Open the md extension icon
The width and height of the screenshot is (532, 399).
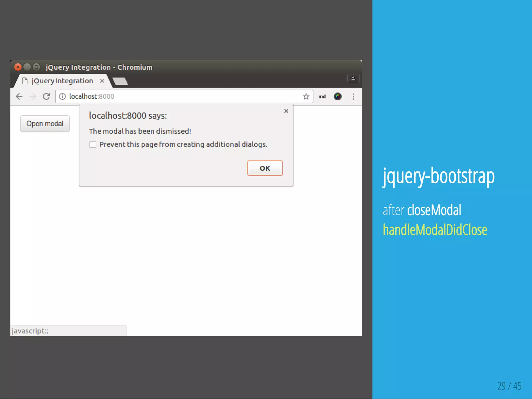[322, 97]
